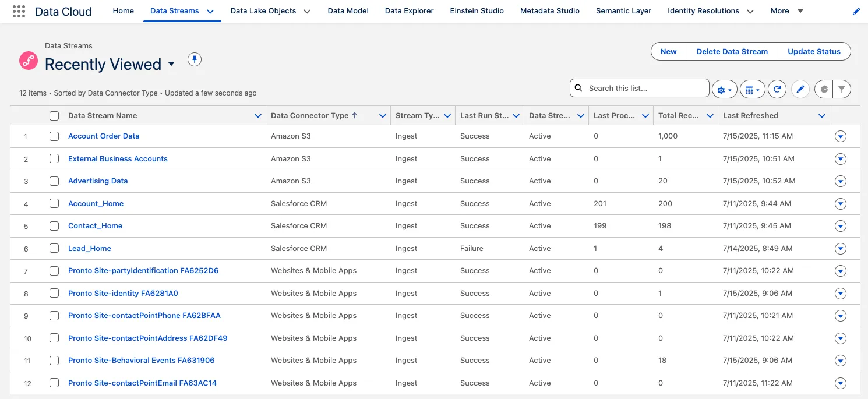
Task: Click the New data stream button
Action: click(668, 51)
